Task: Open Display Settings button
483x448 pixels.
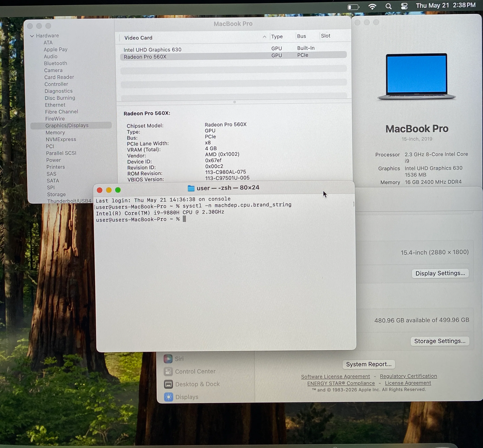Action: 440,273
